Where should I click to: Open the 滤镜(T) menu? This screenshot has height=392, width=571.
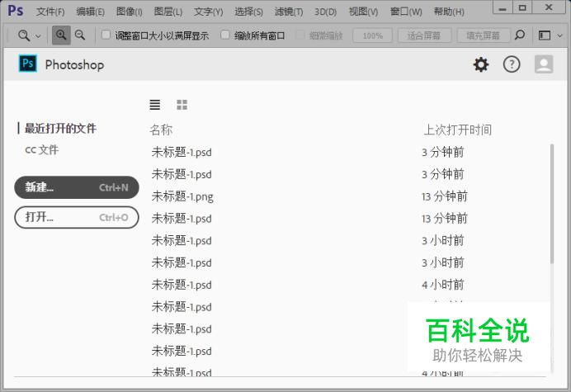pos(289,12)
